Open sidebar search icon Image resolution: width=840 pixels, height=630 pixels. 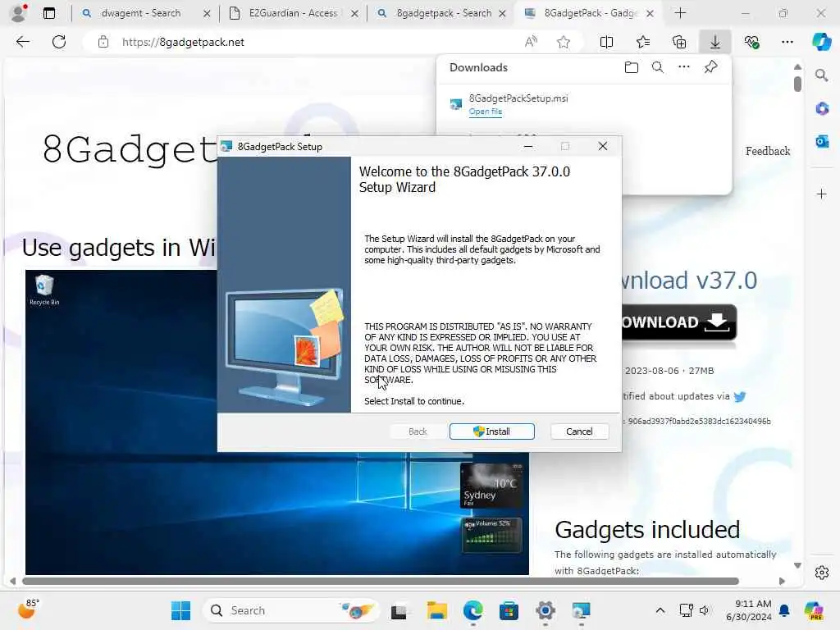pyautogui.click(x=822, y=75)
